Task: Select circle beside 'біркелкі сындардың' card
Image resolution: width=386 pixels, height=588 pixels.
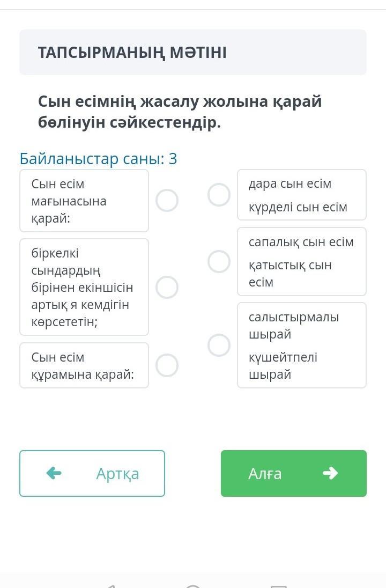Action: coord(167,287)
